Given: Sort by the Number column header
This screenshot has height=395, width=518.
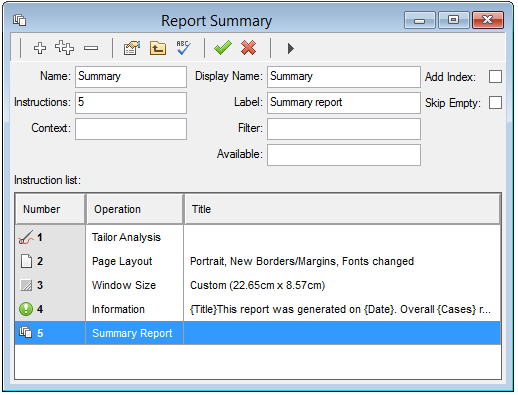Looking at the screenshot, I should click(50, 209).
